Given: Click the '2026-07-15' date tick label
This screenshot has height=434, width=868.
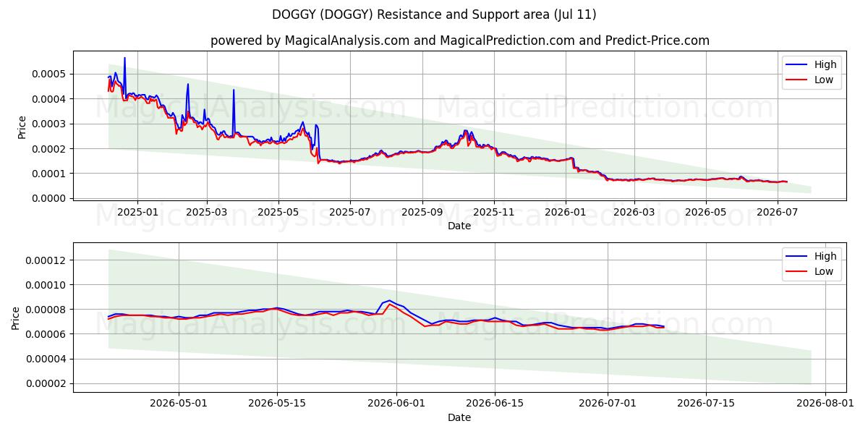Looking at the screenshot, I should pos(705,404).
